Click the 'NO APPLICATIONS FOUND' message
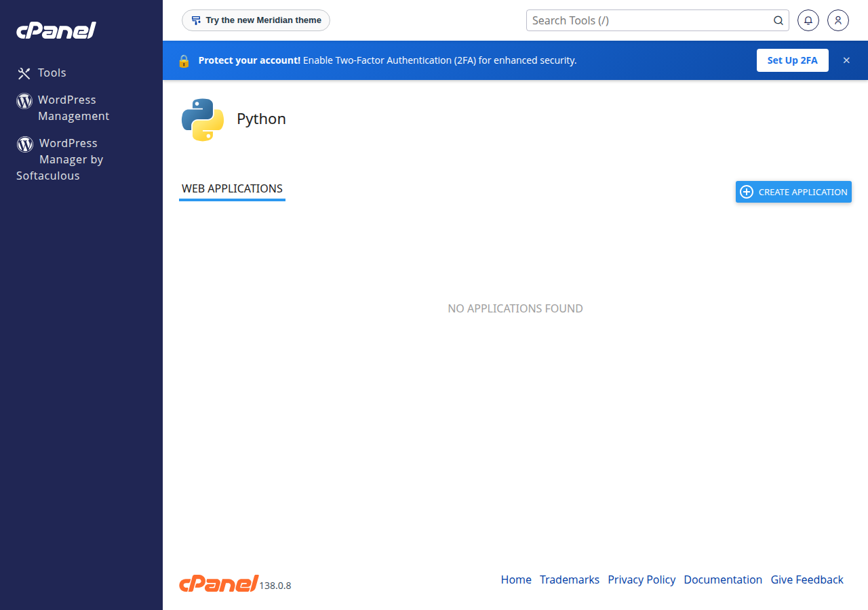 515,308
